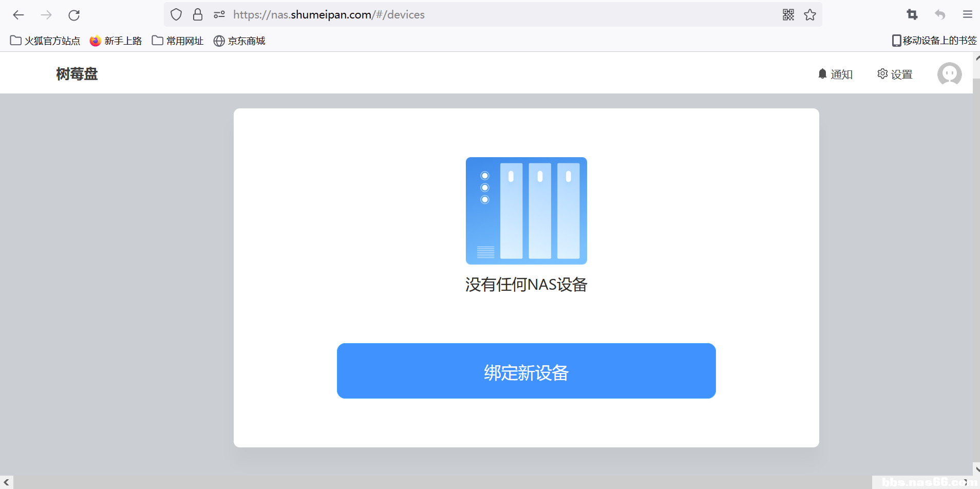
Task: Open site permissions icon in address bar
Action: [219, 14]
